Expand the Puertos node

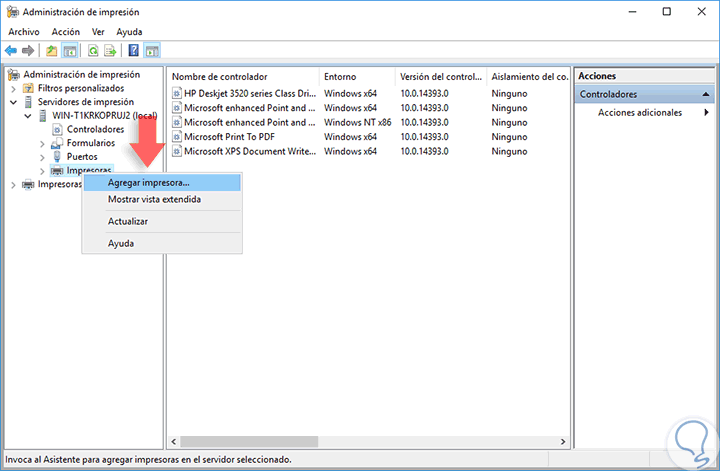(42, 157)
